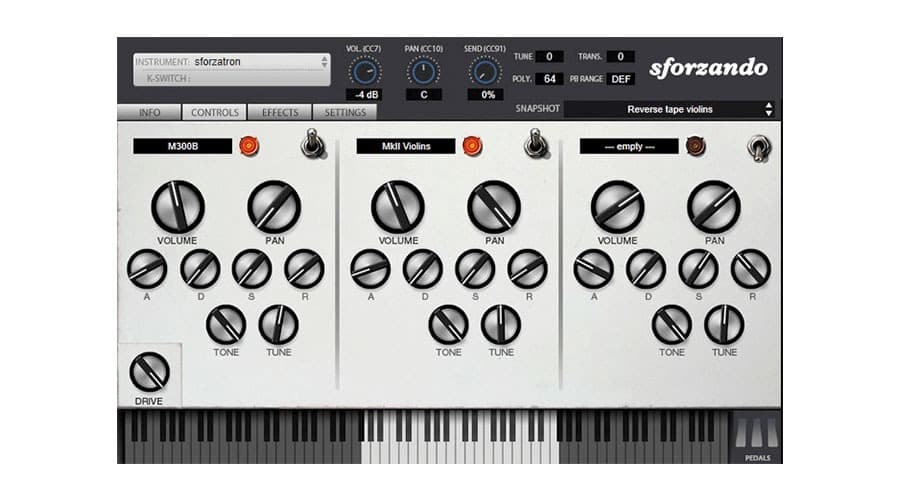Click the D knob in empty section
Viewport: 900px width, 500px height.
(x=646, y=269)
